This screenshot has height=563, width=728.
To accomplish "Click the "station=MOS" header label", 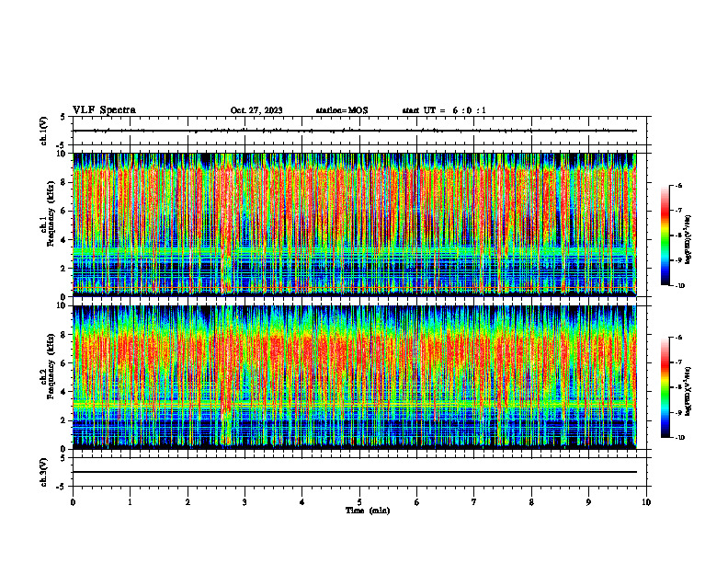I will 342,110.
